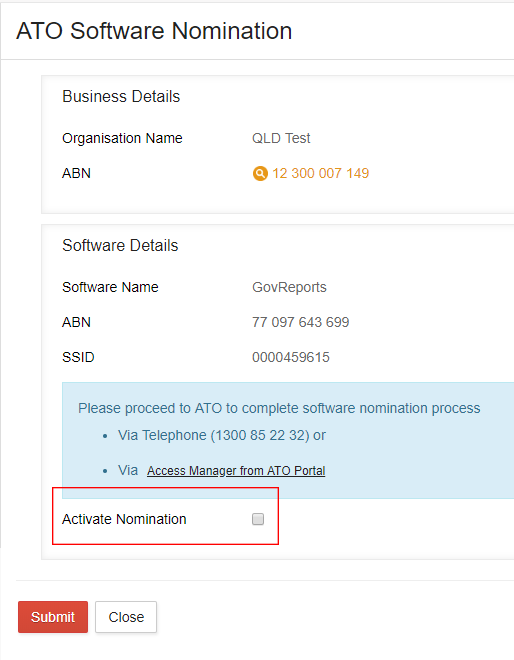Select the Software Details section heading
Screen dimensions: 514x660
click(120, 245)
